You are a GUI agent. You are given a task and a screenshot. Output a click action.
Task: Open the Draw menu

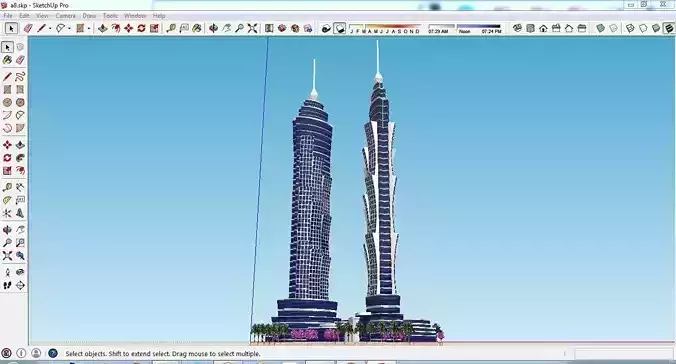(x=89, y=16)
